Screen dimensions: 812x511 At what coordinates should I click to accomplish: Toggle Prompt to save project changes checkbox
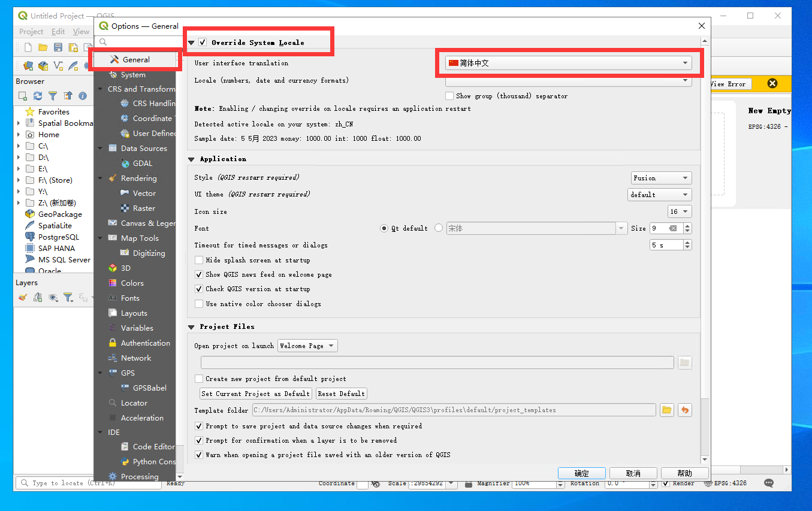pyautogui.click(x=199, y=426)
